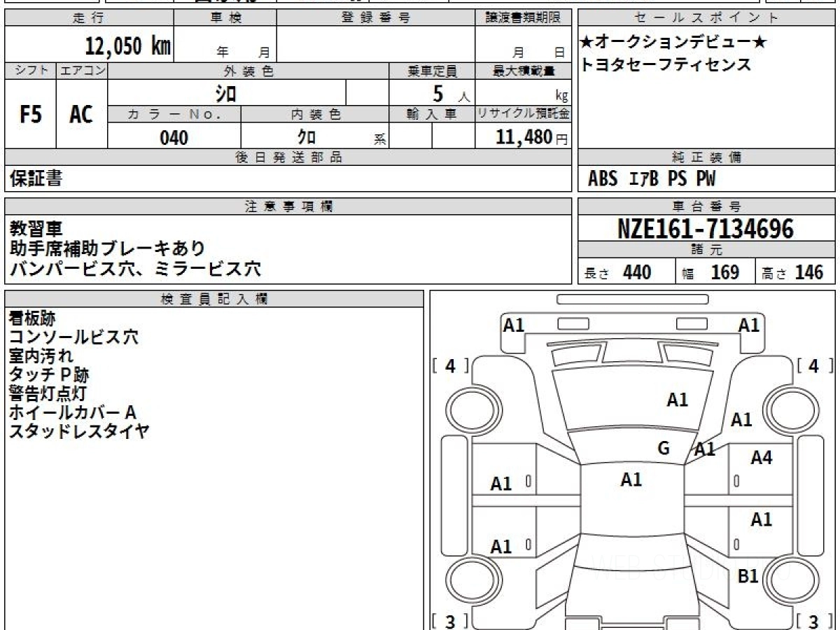Click the F5 shift value
Screen dimensions: 840x630
(x=31, y=114)
